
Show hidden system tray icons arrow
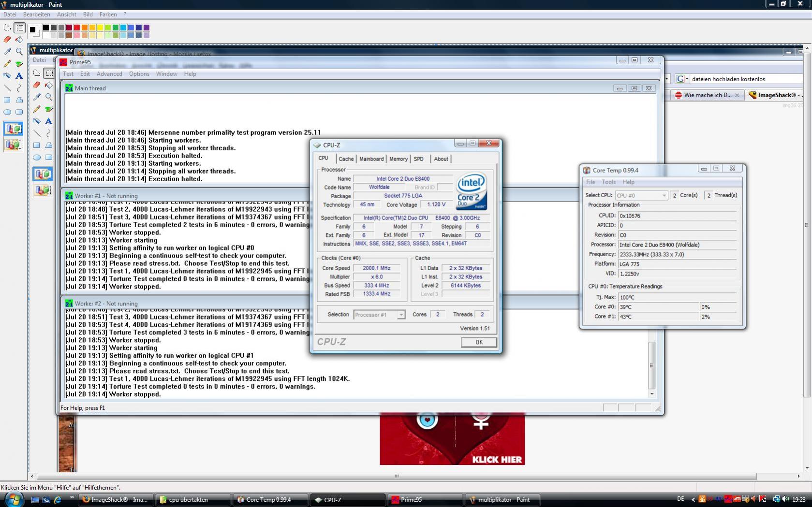point(693,500)
